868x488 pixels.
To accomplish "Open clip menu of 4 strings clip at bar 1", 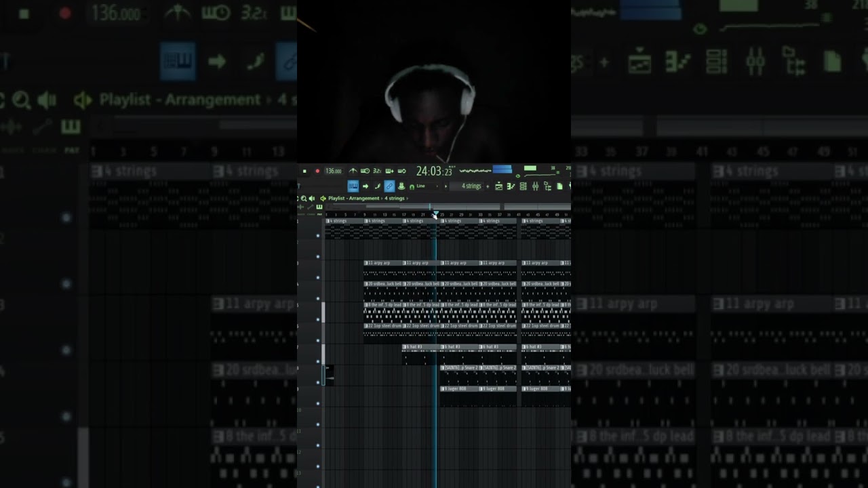I will pyautogui.click(x=328, y=221).
